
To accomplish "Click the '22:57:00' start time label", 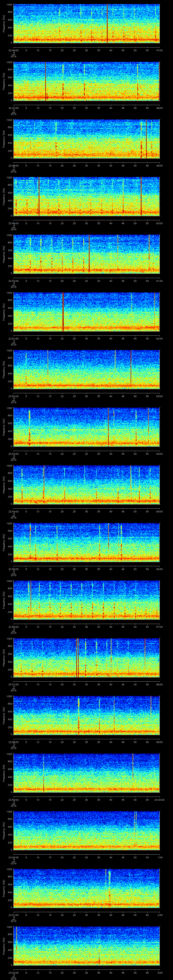I will pos(14,684).
